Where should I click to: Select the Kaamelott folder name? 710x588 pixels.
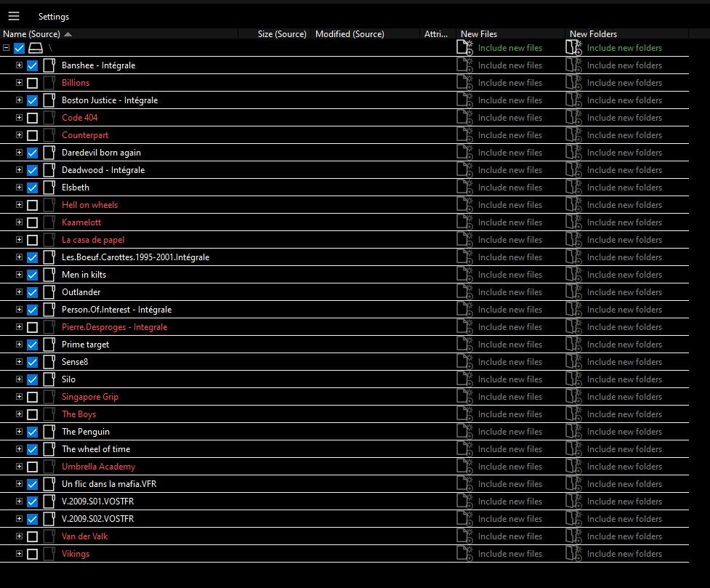81,222
